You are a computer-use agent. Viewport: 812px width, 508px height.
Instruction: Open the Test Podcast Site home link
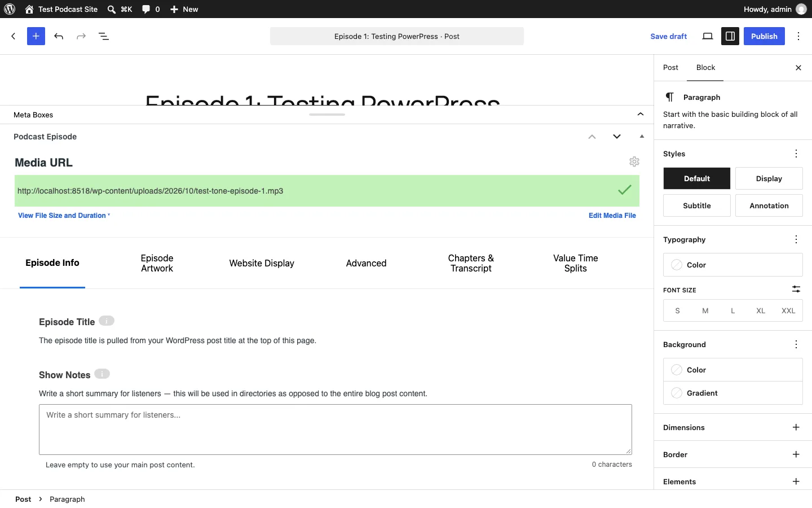pyautogui.click(x=61, y=9)
